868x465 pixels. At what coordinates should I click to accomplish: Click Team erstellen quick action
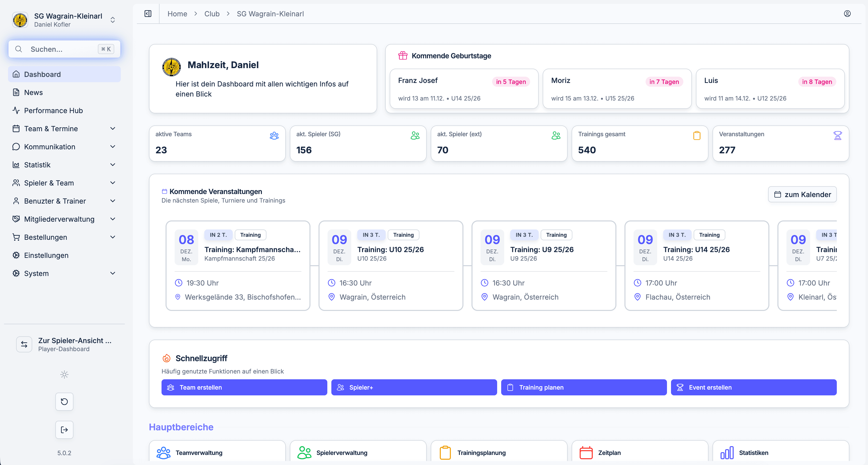point(244,388)
